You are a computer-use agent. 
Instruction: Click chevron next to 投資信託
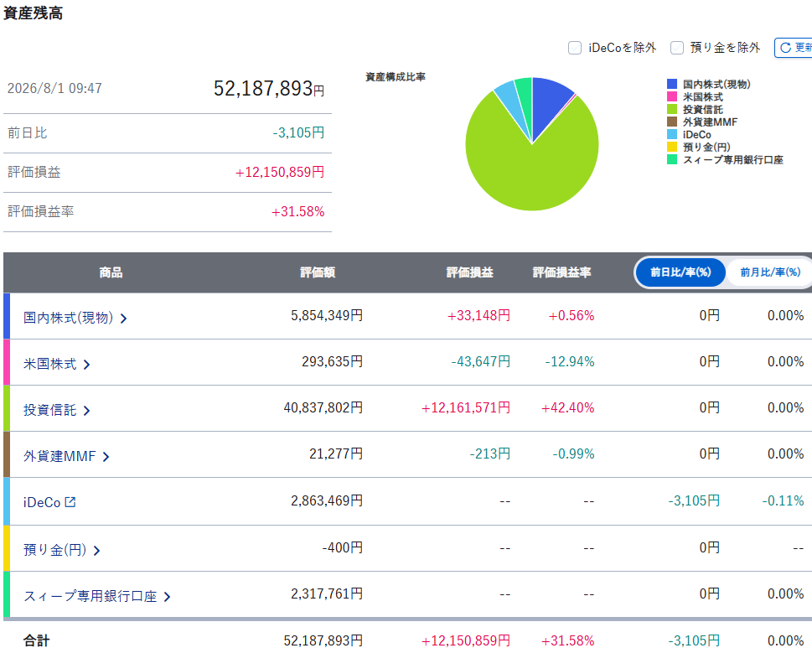tap(86, 411)
